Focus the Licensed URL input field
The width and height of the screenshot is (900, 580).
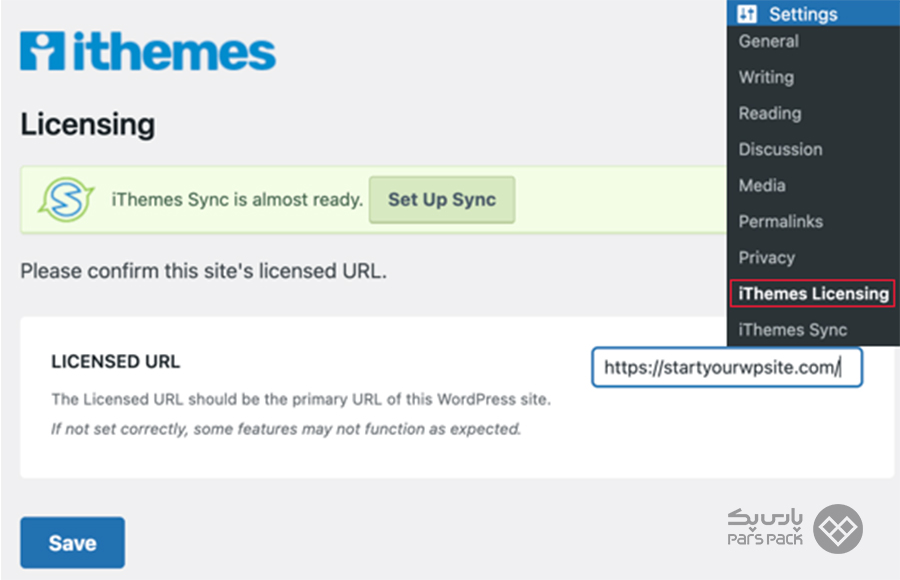[727, 367]
